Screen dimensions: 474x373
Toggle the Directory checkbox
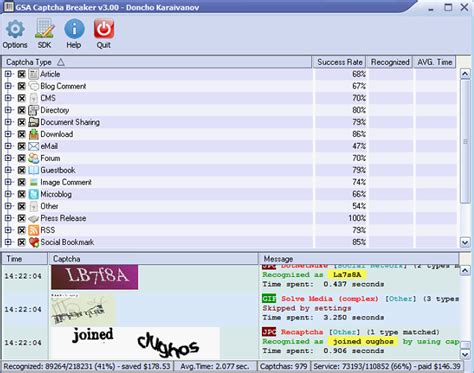pyautogui.click(x=22, y=110)
